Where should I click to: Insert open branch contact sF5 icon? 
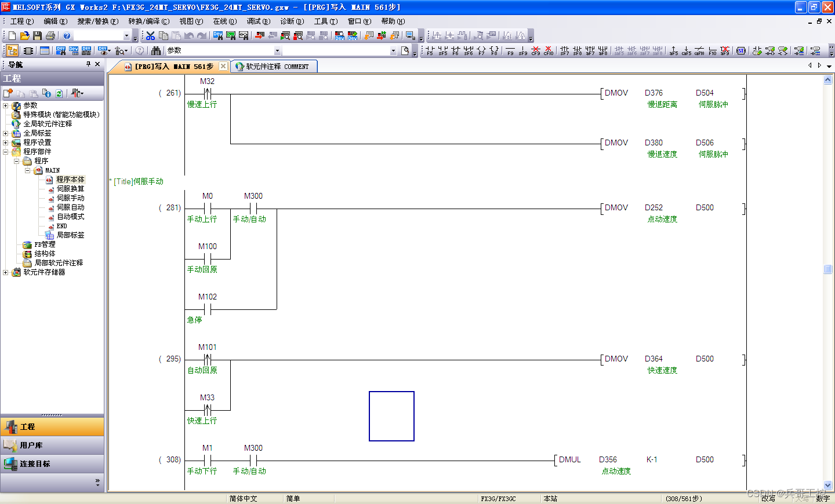coord(443,51)
